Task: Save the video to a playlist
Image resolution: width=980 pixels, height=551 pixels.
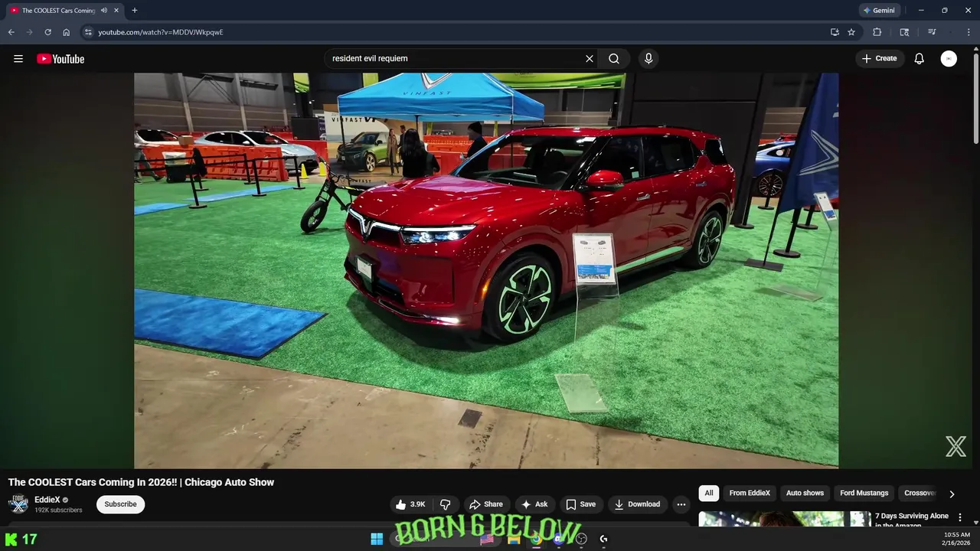Action: [x=580, y=504]
